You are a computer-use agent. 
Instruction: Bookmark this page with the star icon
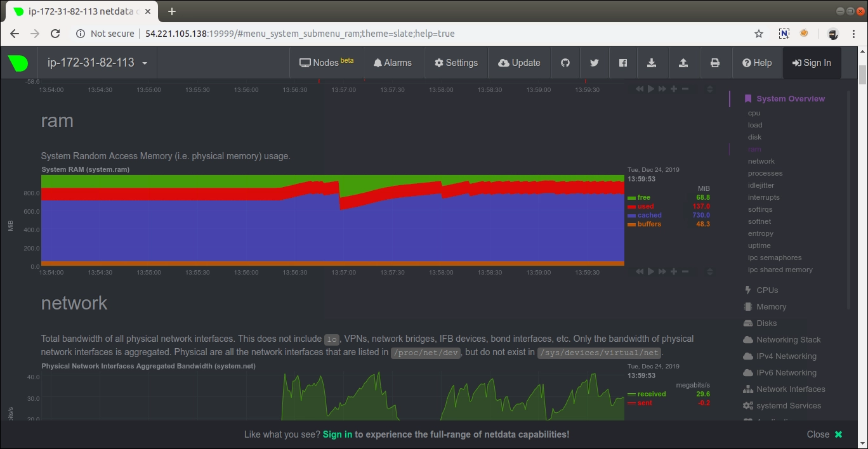click(759, 34)
